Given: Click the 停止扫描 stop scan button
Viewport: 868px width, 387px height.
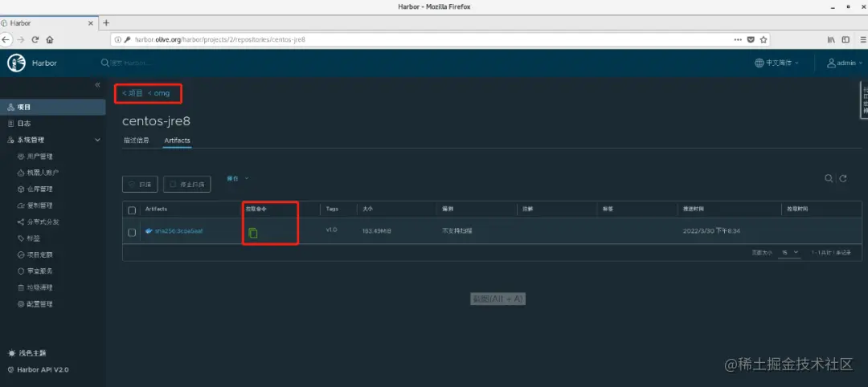Looking at the screenshot, I should coord(187,184).
